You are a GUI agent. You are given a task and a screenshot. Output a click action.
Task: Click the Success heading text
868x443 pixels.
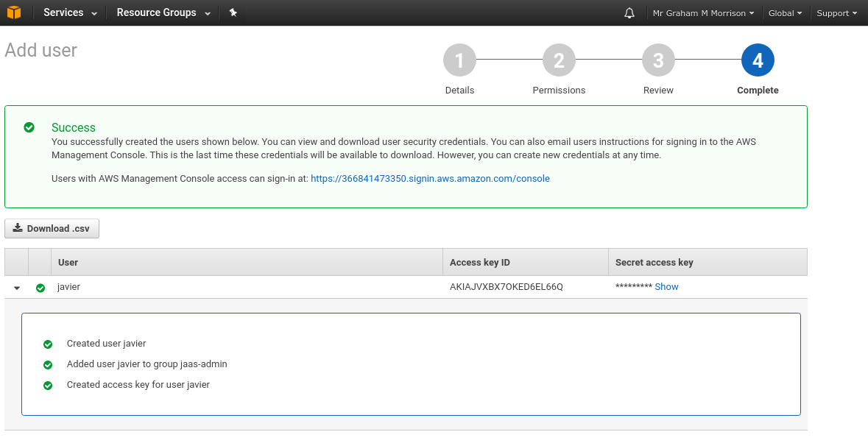74,127
